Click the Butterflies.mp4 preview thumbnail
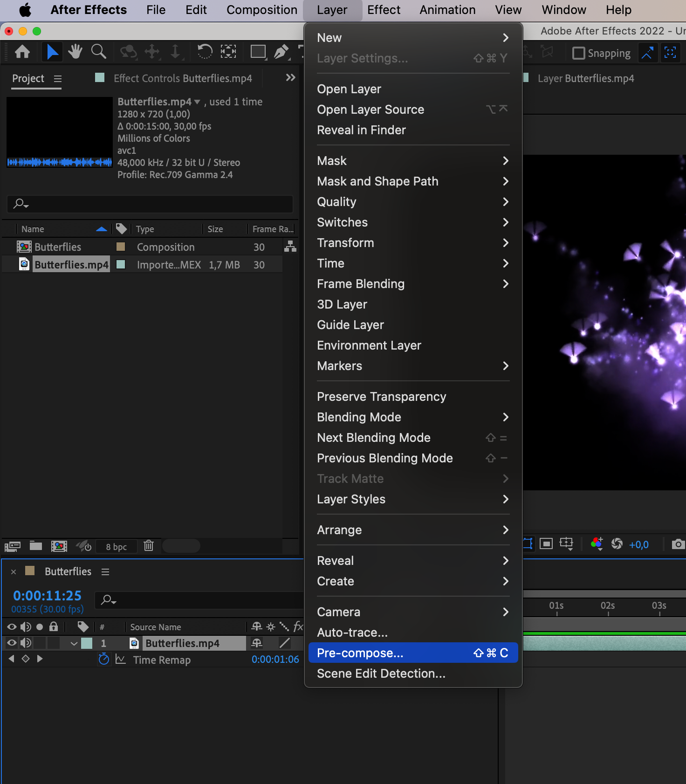 click(x=60, y=132)
